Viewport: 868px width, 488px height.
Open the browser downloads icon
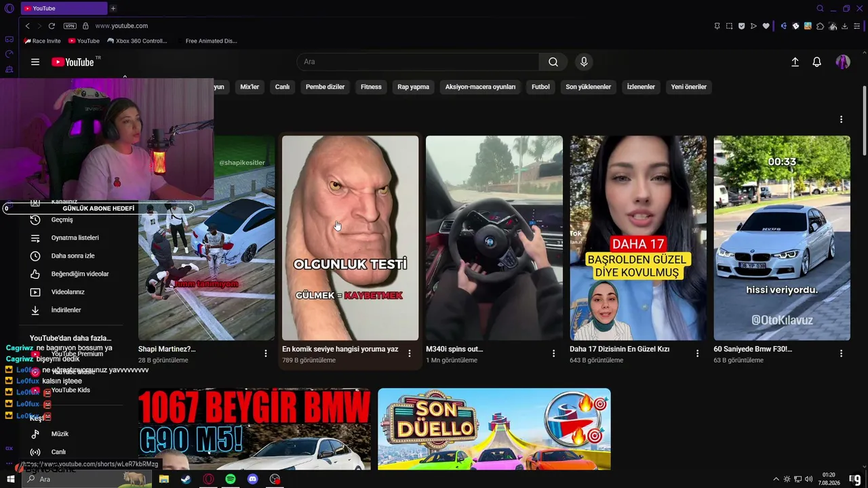click(x=845, y=26)
